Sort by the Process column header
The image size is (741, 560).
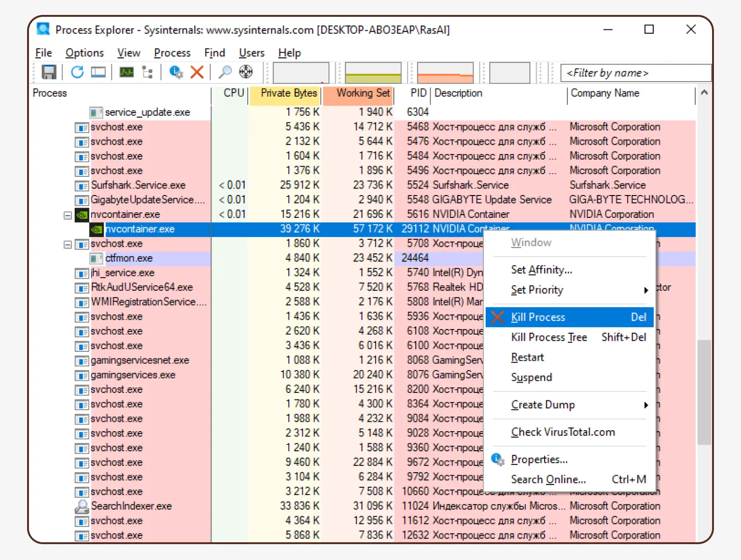tap(121, 93)
